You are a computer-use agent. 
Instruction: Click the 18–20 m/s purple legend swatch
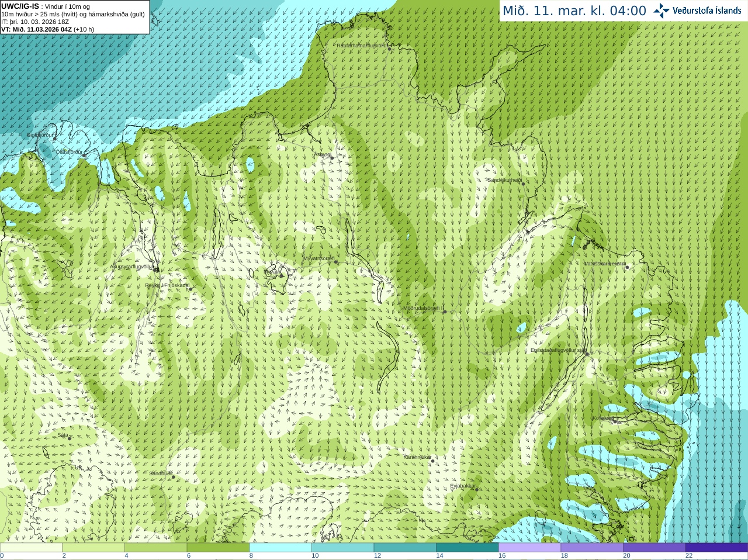coord(592,548)
